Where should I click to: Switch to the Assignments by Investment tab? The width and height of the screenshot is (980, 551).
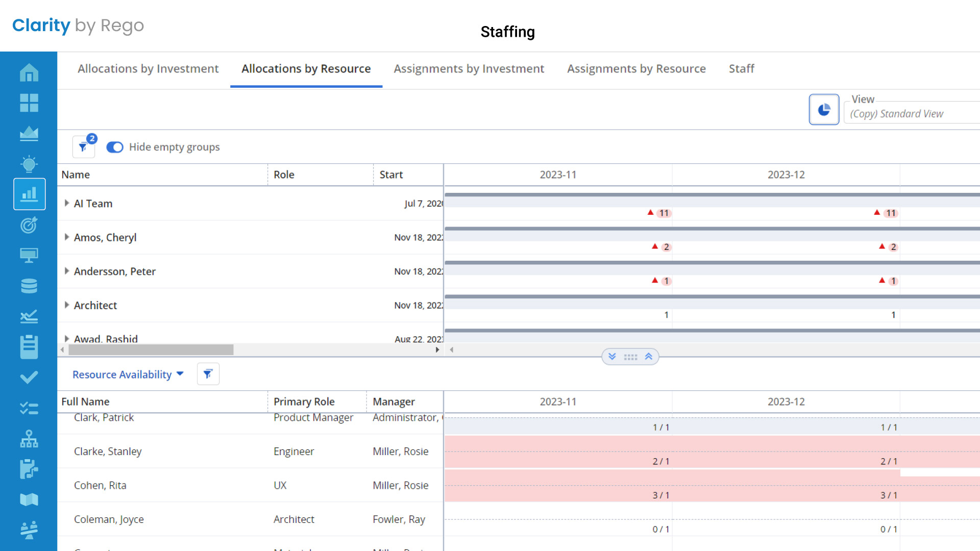[x=469, y=69]
